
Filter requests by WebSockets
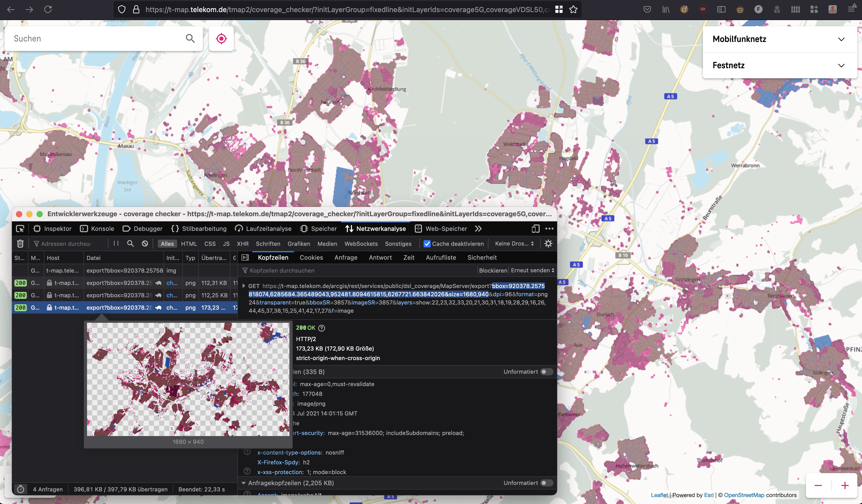click(361, 244)
